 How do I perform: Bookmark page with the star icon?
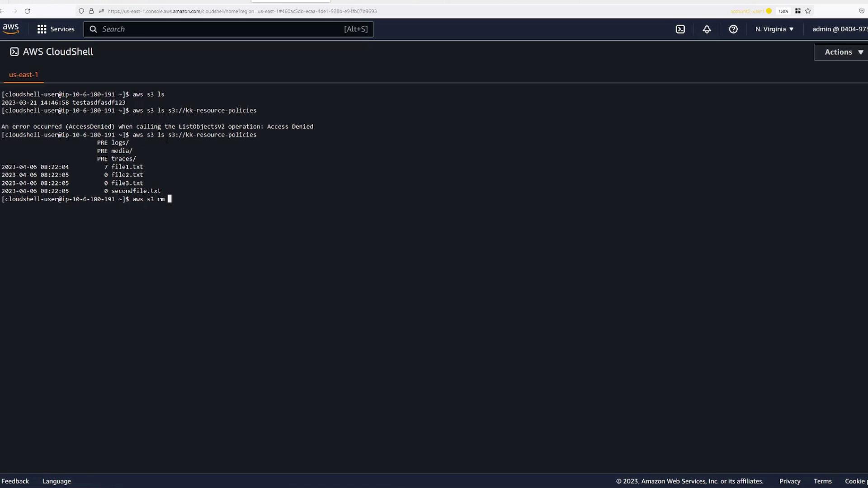[x=808, y=11]
